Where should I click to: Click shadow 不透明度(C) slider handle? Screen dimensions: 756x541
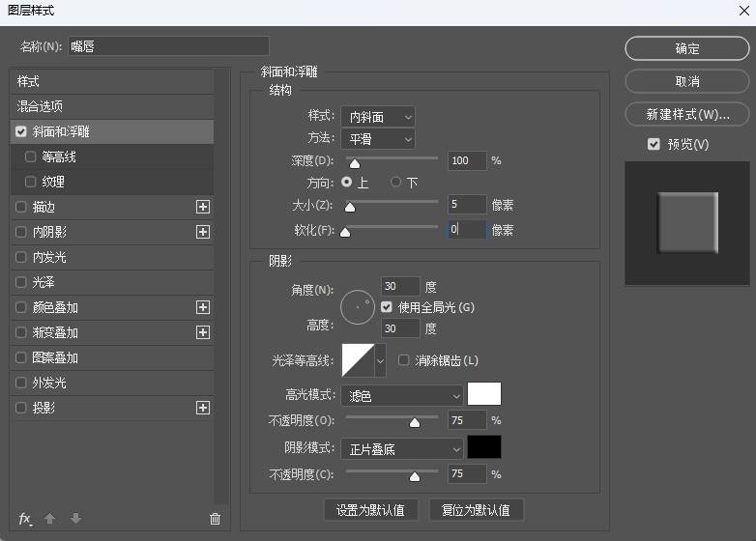(x=415, y=476)
